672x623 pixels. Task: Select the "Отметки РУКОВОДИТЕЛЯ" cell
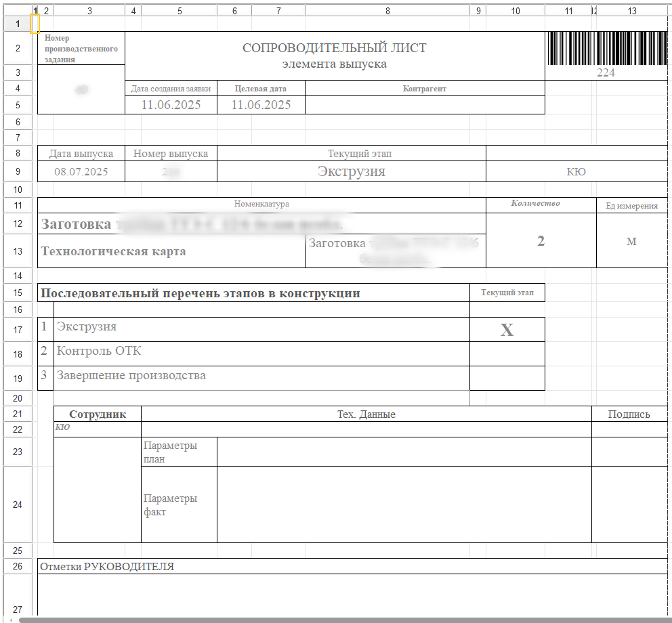107,567
